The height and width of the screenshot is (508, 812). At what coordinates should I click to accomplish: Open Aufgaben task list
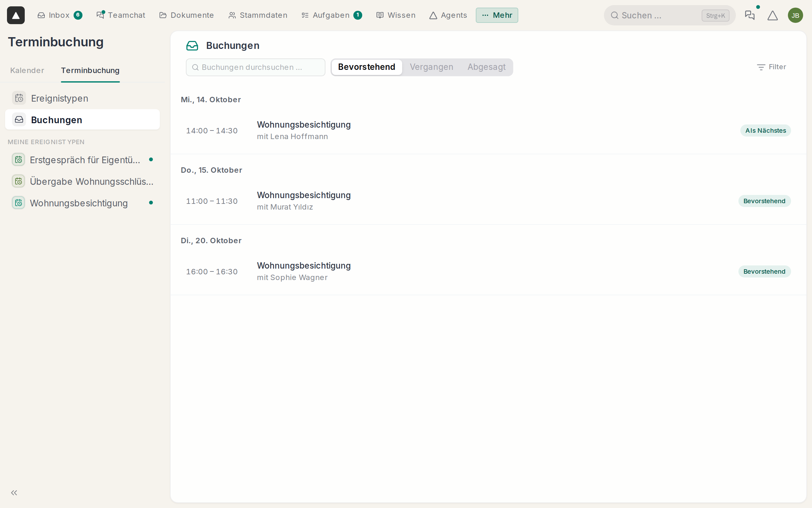331,15
